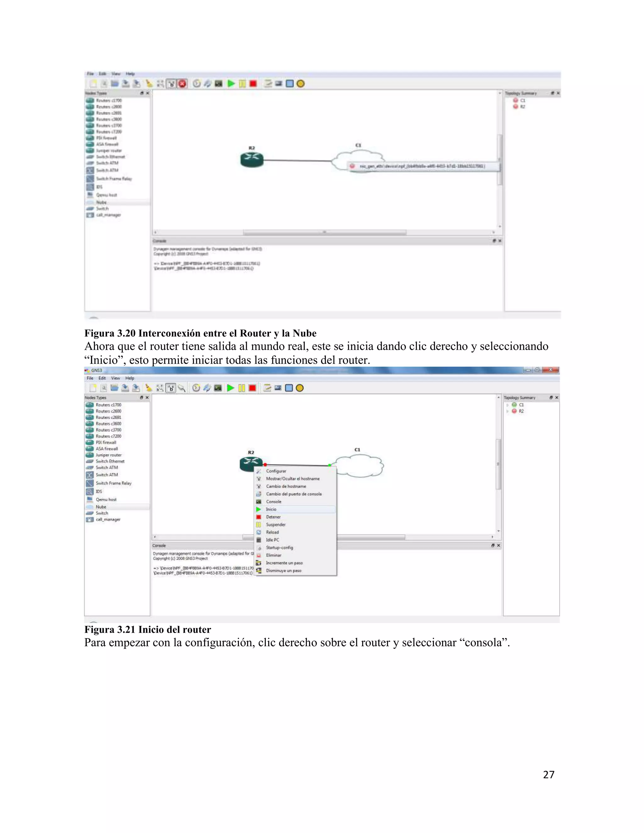The width and height of the screenshot is (644, 833).
Task: Click the red cancel link icon in upper toolbar
Action: coord(182,84)
